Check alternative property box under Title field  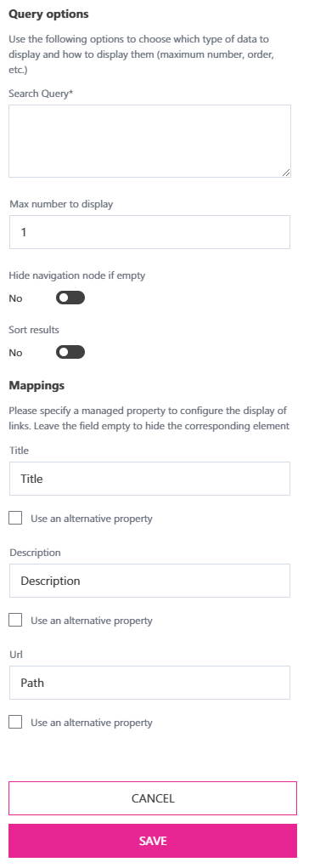coord(15,518)
